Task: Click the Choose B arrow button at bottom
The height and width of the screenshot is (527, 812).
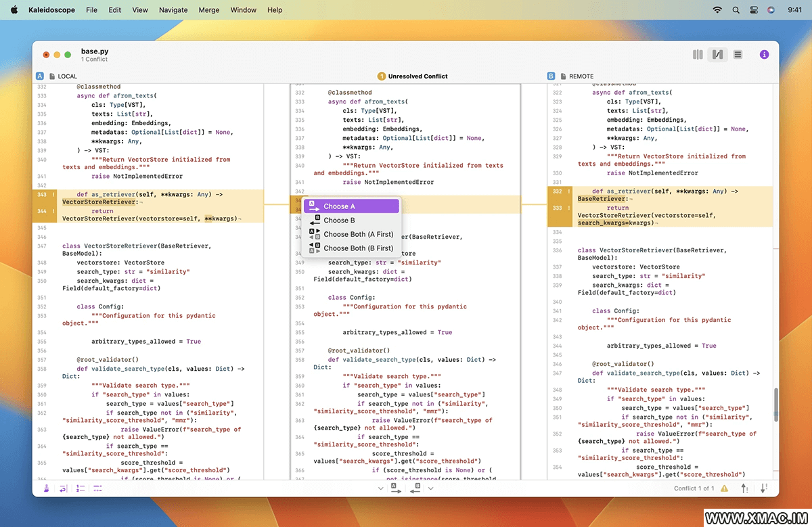Action: (415, 488)
